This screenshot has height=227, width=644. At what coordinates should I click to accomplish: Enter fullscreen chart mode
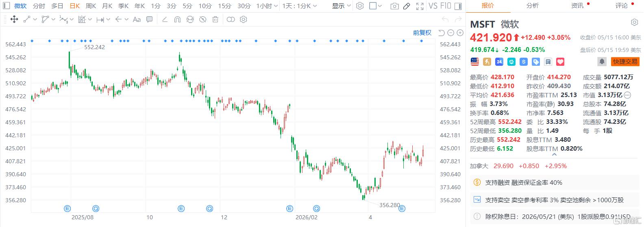click(x=420, y=6)
